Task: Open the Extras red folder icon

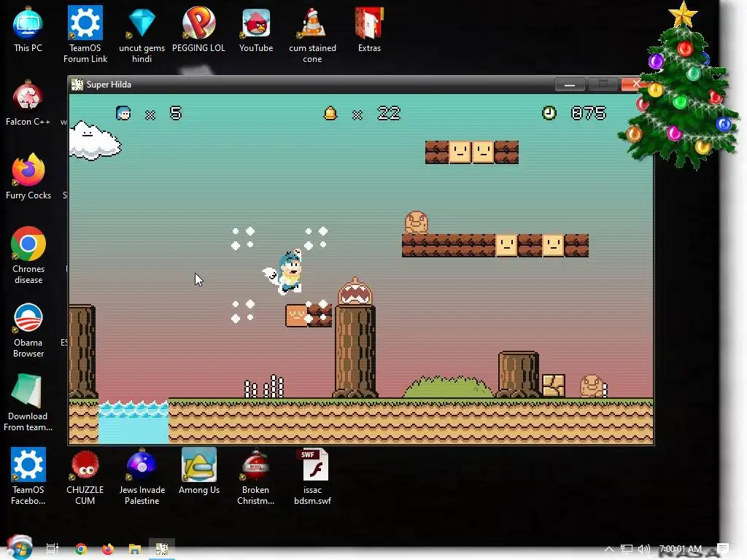Action: pyautogui.click(x=369, y=29)
